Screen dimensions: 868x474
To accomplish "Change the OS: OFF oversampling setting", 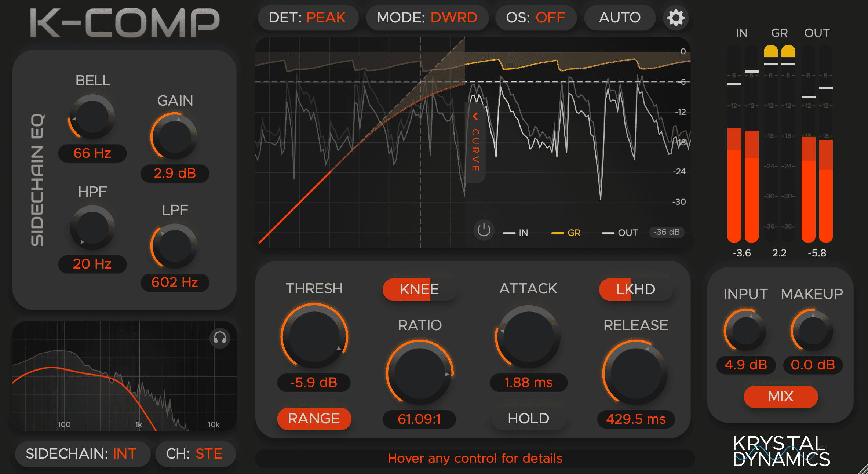I will click(x=536, y=18).
